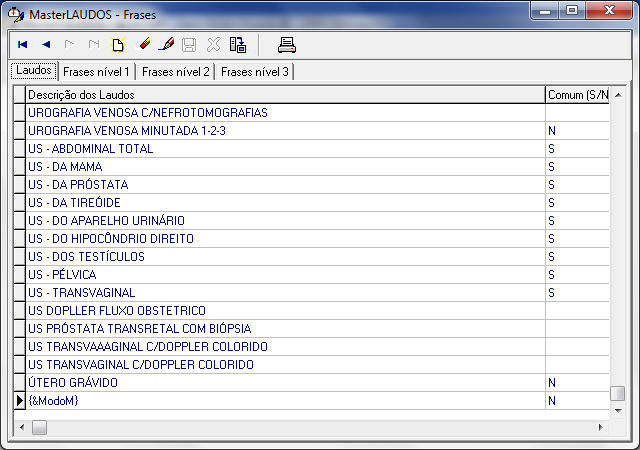
Task: Click the eraser delete icon
Action: click(142, 44)
